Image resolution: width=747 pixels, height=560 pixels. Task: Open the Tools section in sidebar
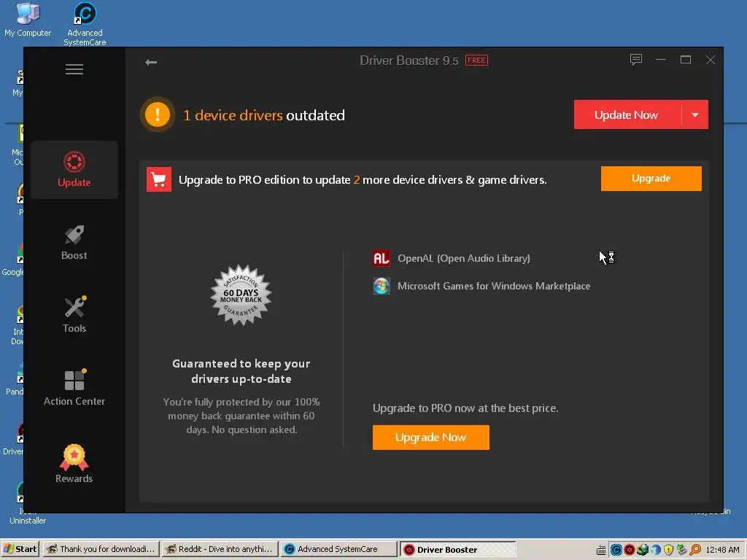point(74,315)
